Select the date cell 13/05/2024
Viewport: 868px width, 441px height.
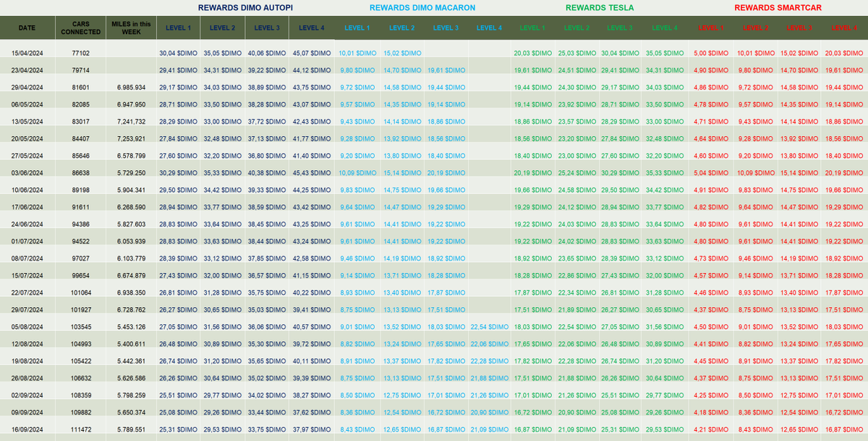click(27, 122)
